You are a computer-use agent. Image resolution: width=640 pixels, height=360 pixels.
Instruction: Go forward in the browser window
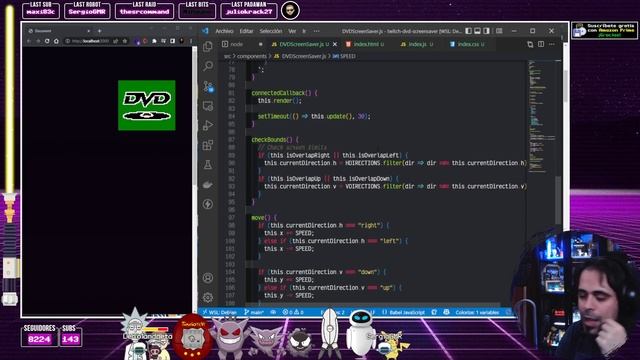point(38,41)
